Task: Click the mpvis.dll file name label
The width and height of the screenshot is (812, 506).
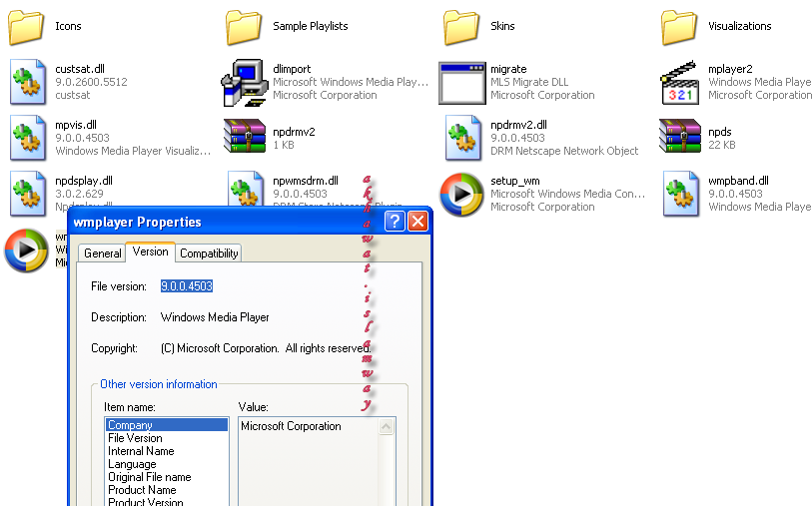Action: click(x=76, y=125)
